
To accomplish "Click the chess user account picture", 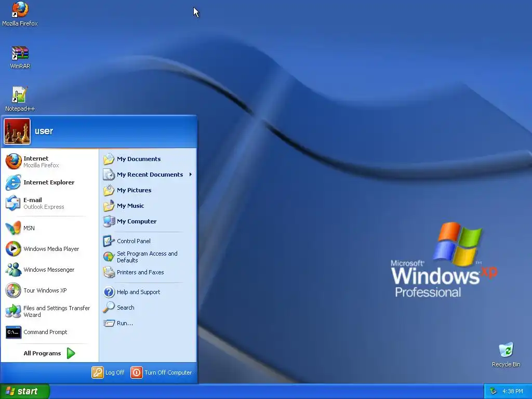I will click(17, 131).
